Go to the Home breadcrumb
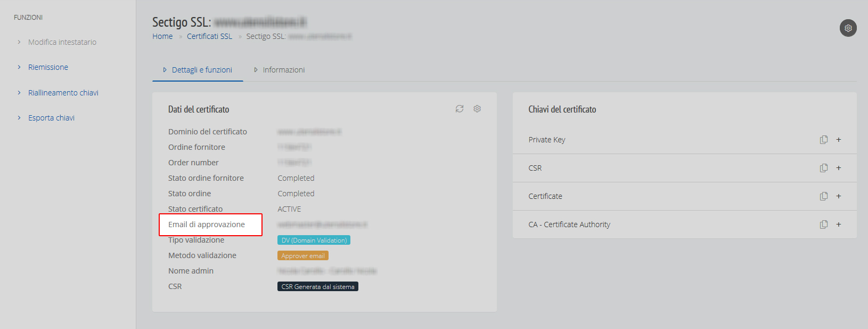The width and height of the screenshot is (868, 329). [x=162, y=36]
